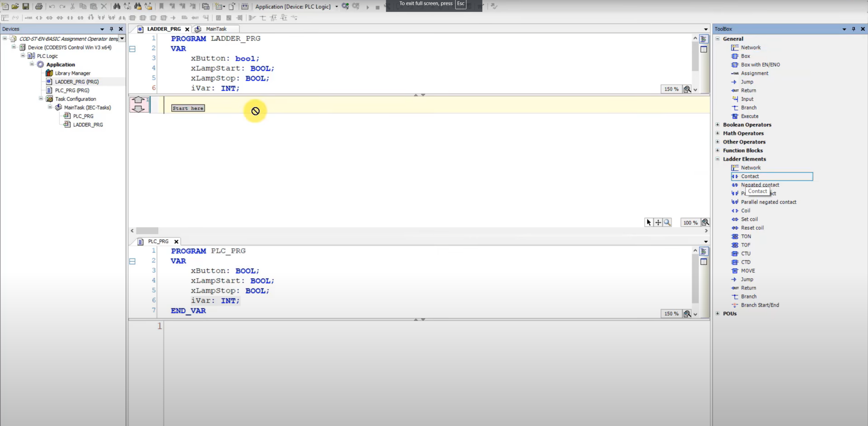Pick Box with EN/ENO from General
868x426 pixels.
pos(760,65)
